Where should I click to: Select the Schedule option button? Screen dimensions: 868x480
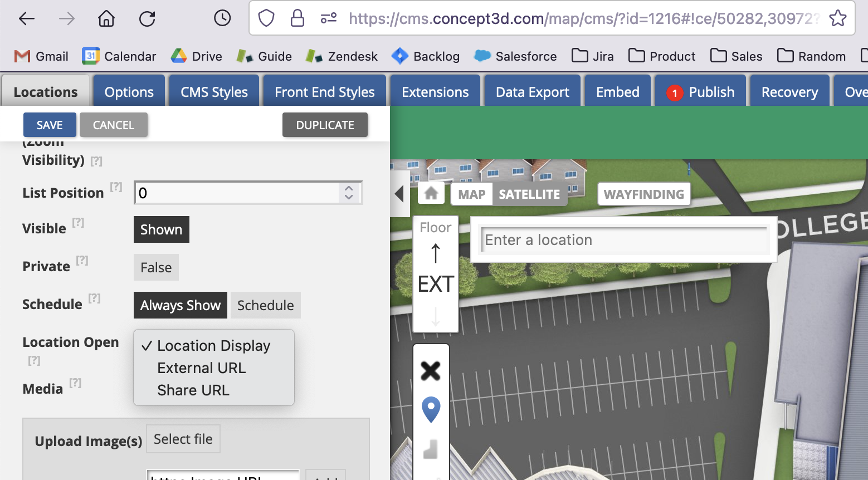coord(266,305)
